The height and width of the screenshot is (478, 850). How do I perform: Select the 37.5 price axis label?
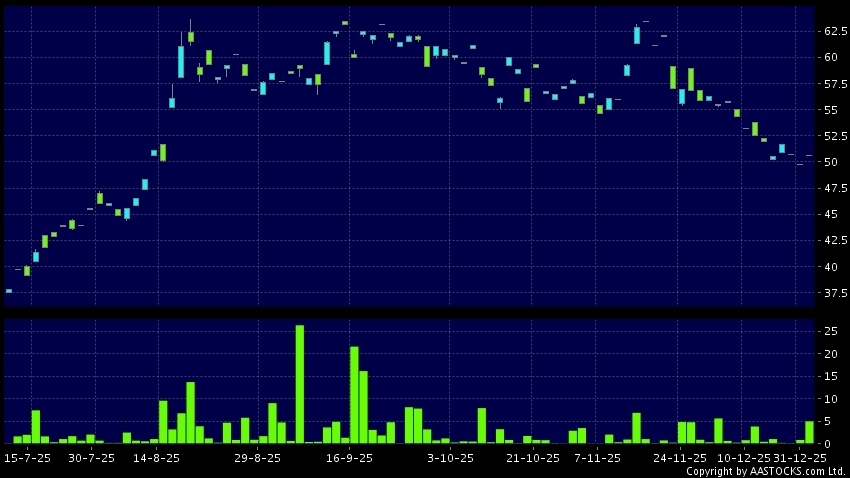point(835,293)
